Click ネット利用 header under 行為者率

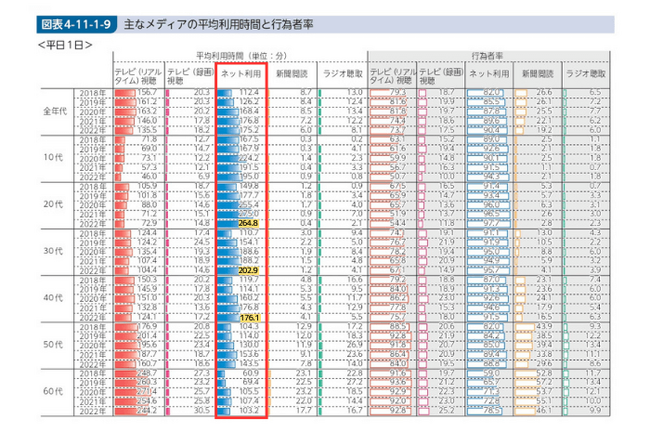(x=489, y=73)
